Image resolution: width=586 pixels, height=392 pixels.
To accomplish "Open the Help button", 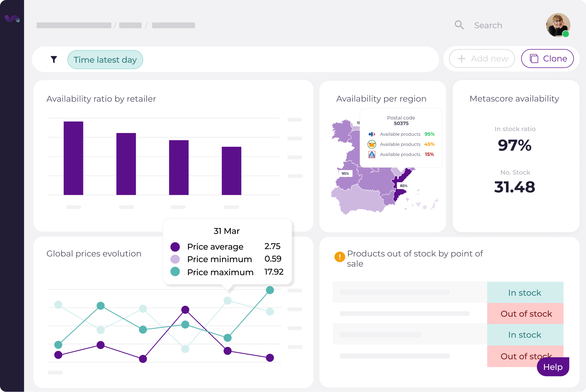I will (553, 367).
